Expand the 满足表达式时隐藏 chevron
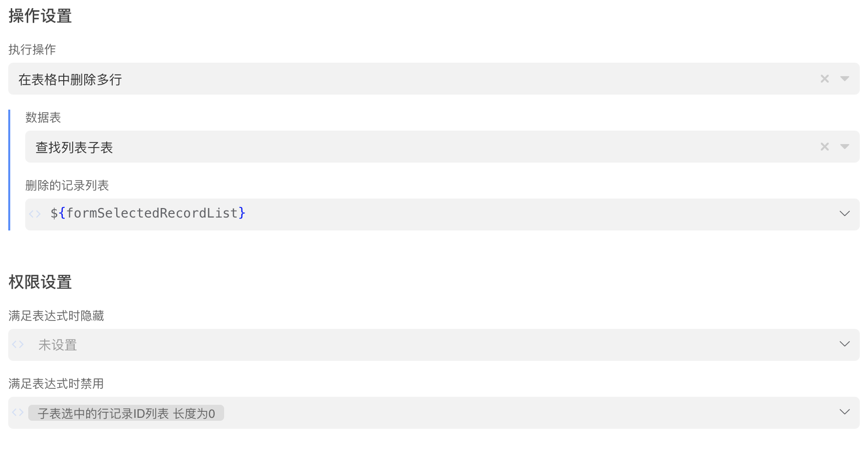This screenshot has height=449, width=866. (x=844, y=345)
